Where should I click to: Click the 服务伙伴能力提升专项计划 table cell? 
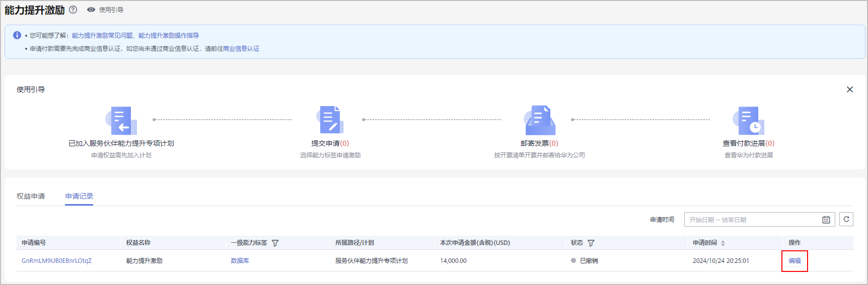[372, 261]
